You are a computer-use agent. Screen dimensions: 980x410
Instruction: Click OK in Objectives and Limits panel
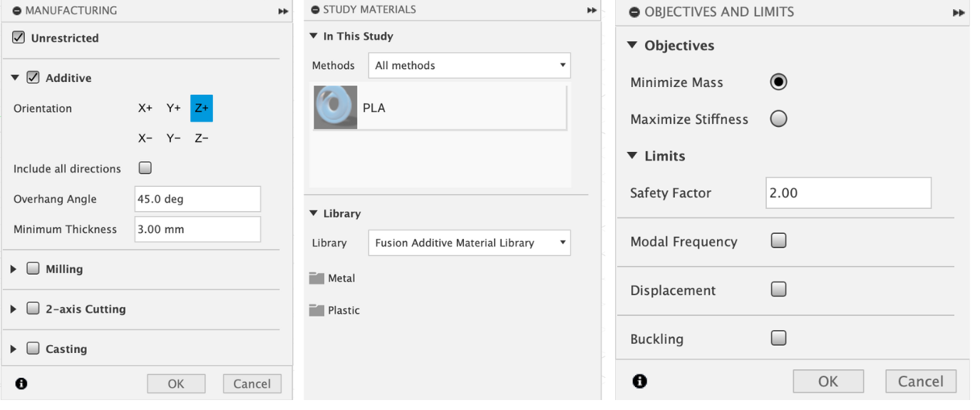(827, 381)
